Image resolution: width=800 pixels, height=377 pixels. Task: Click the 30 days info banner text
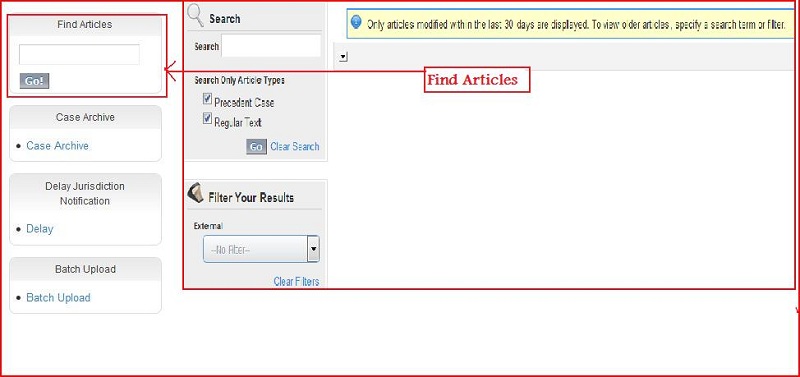576,24
